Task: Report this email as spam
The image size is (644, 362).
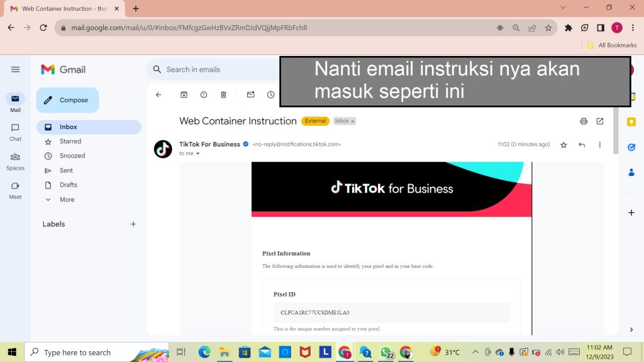Action: pyautogui.click(x=204, y=95)
